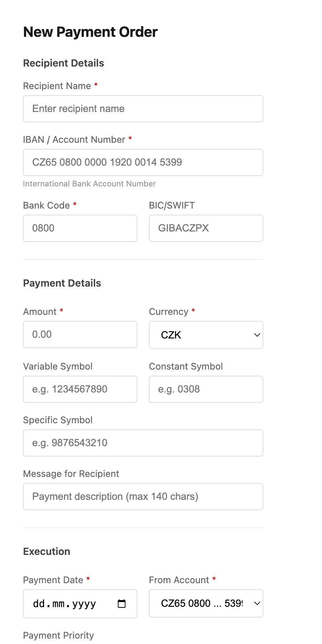The image size is (322, 644).
Task: Click the 'IBAN / Account Number' label
Action: pos(74,140)
